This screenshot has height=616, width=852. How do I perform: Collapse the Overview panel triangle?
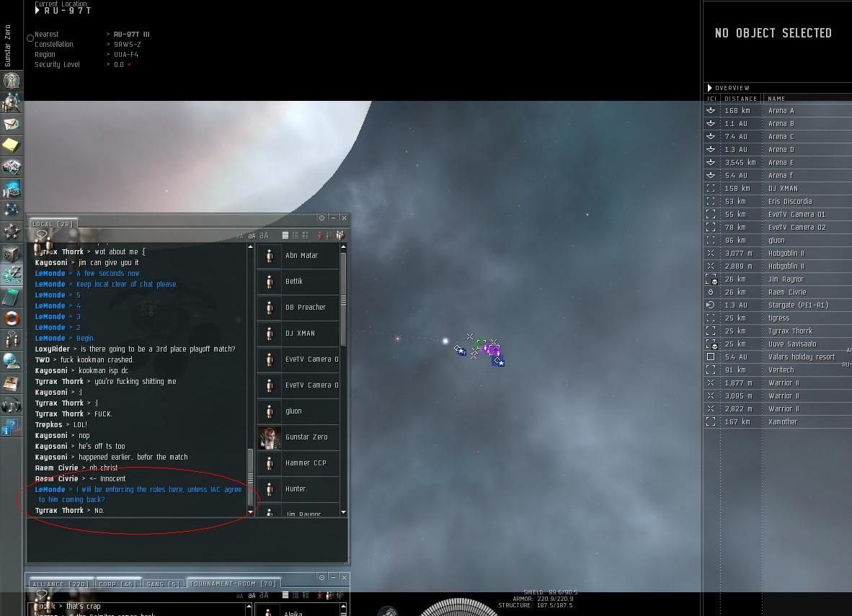coord(709,87)
